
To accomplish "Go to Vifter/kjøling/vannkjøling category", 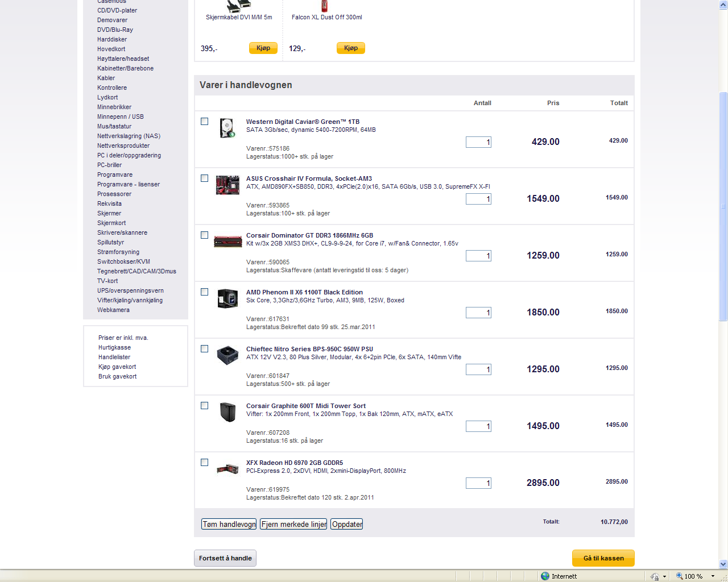I will point(130,301).
